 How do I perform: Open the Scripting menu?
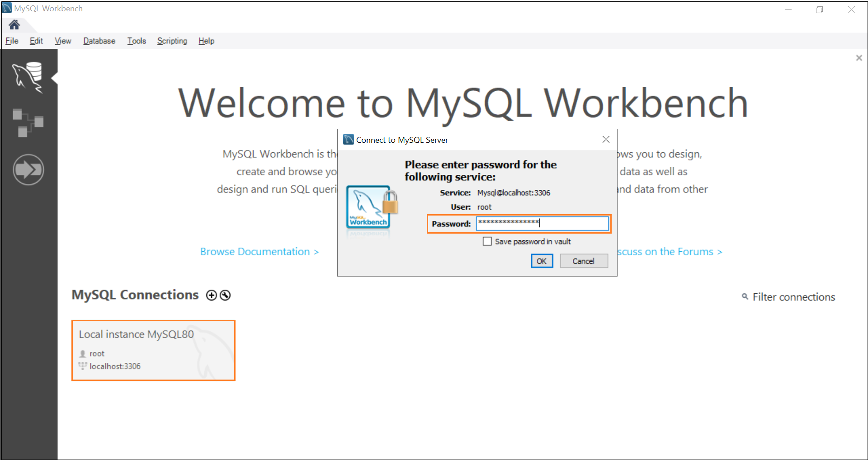coord(172,41)
